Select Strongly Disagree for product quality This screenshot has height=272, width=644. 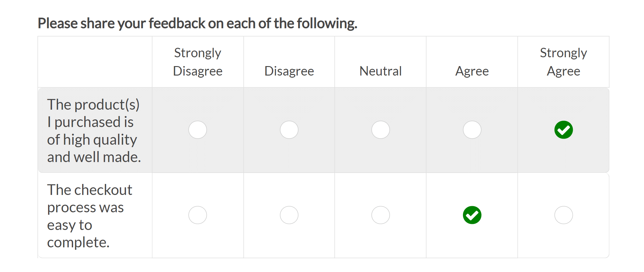tap(197, 130)
